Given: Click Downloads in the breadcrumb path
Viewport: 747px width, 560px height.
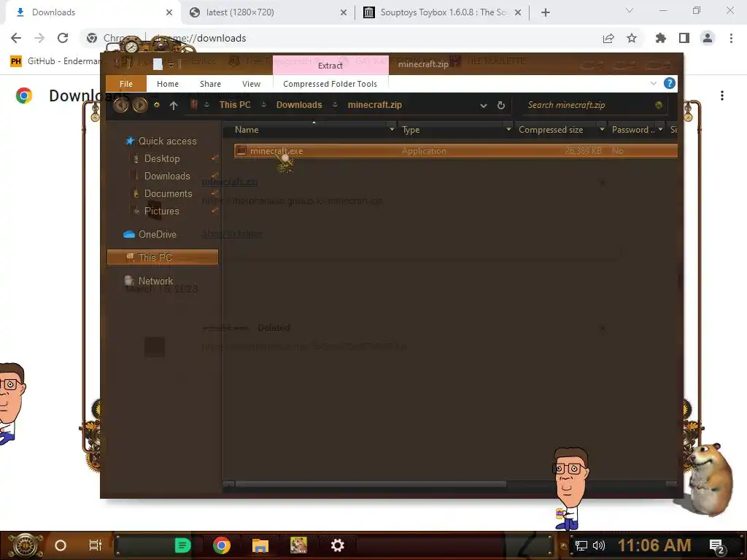Looking at the screenshot, I should pyautogui.click(x=299, y=105).
